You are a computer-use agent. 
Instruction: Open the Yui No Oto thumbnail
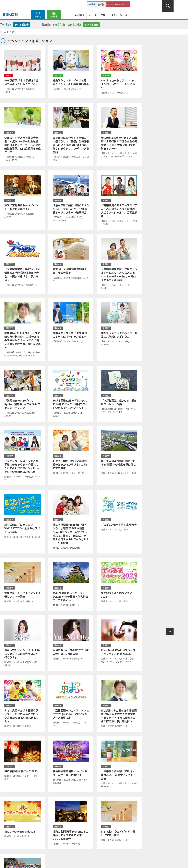pos(71,630)
